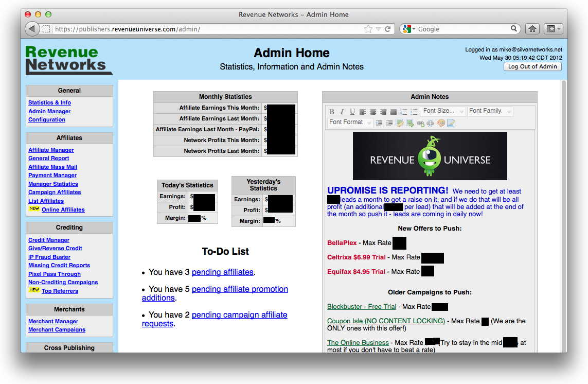Open Missing Credit Reports link
The height and width of the screenshot is (384, 588).
click(x=59, y=266)
